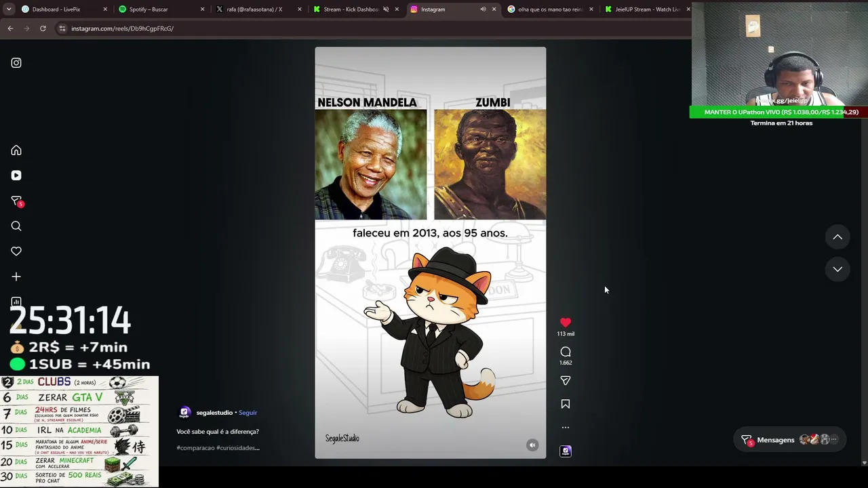868x488 pixels.
Task: Go to the Instagram Home feed icon
Action: coord(16,150)
